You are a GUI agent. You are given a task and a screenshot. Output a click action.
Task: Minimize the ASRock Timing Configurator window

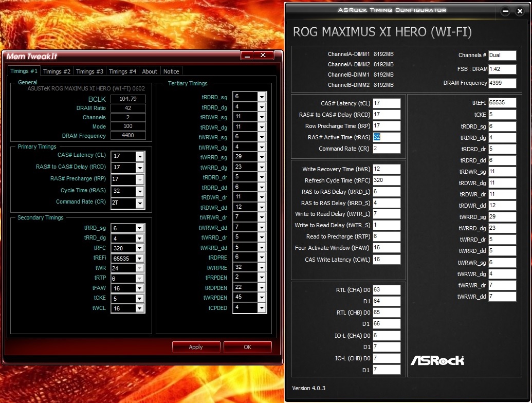pyautogui.click(x=506, y=11)
